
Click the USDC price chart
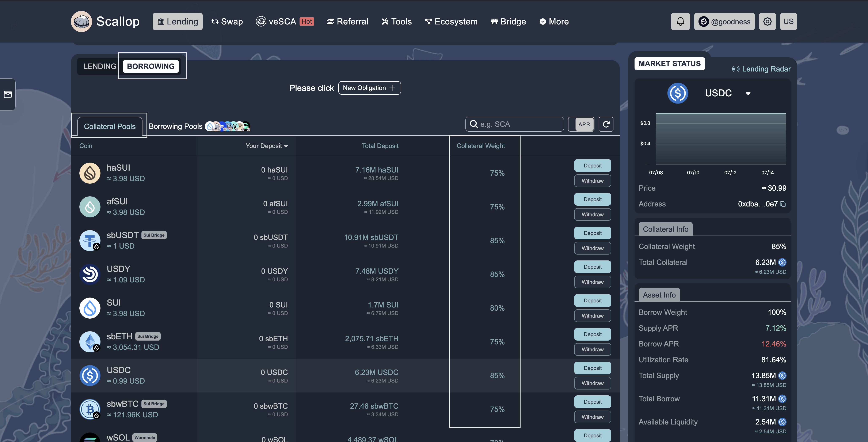[x=721, y=139]
